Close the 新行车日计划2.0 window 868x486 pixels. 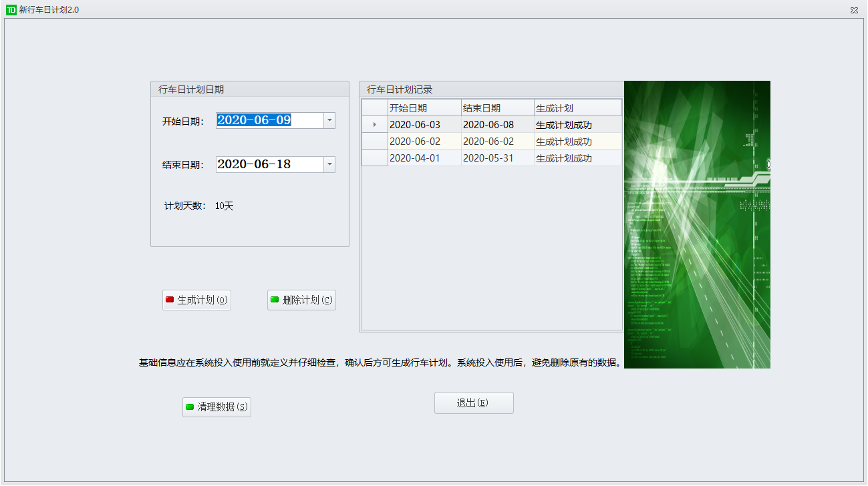(x=854, y=10)
